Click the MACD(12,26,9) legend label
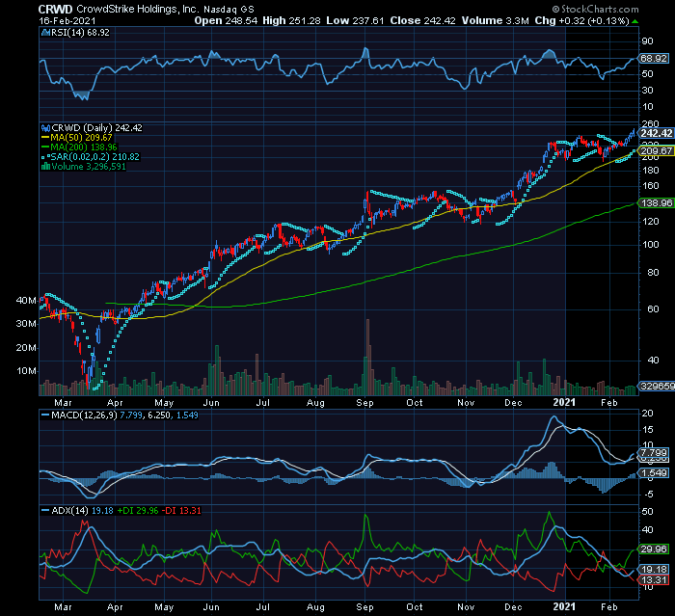The width and height of the screenshot is (675, 616). [84, 415]
